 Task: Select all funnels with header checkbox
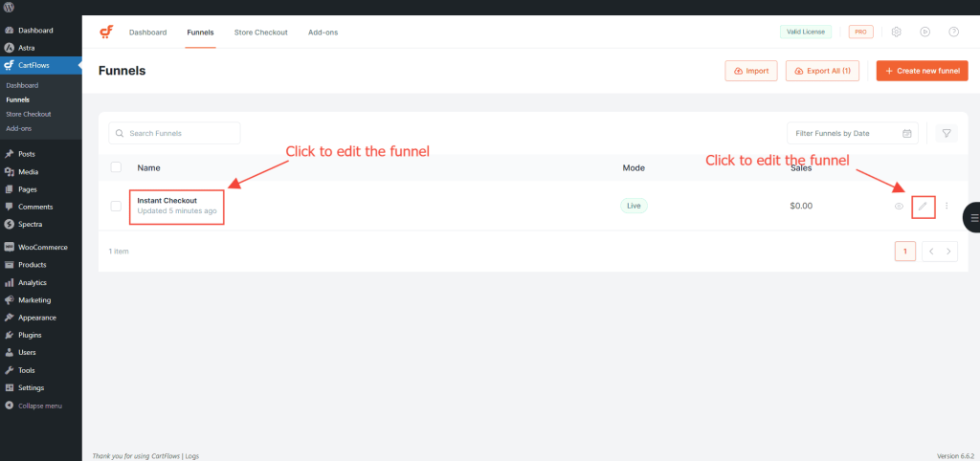[x=116, y=167]
